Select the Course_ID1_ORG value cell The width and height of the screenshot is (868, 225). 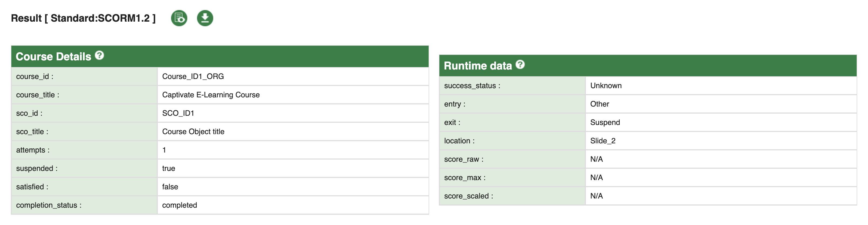[x=193, y=77]
